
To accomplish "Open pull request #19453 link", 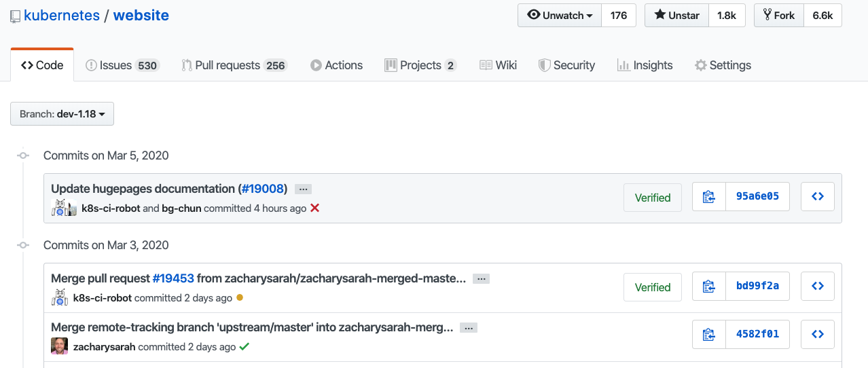I will (x=173, y=278).
